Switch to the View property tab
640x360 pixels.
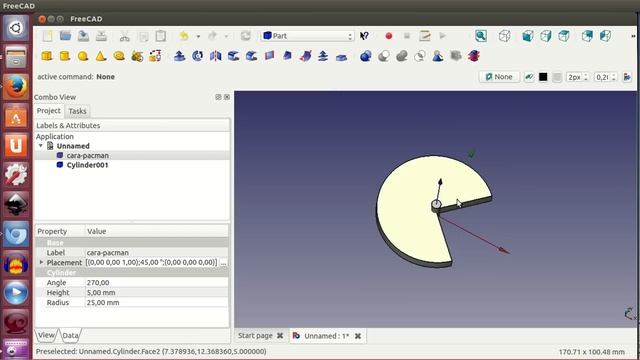click(47, 335)
